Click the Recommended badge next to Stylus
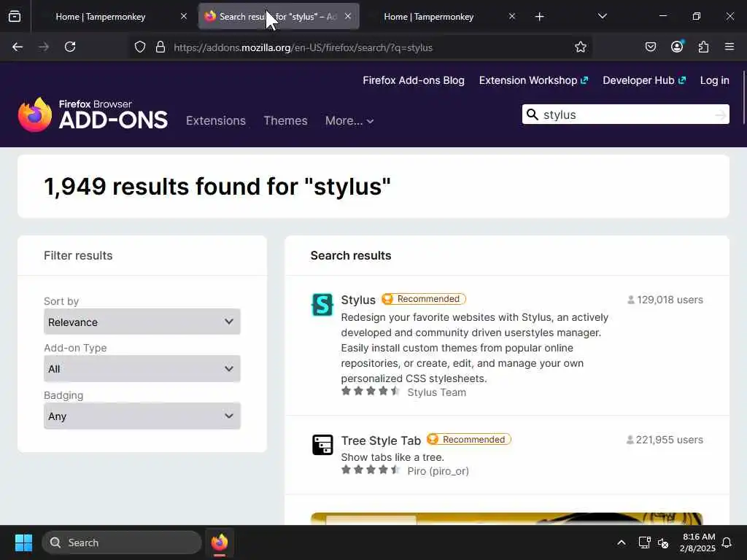The height and width of the screenshot is (560, 747). pyautogui.click(x=424, y=299)
